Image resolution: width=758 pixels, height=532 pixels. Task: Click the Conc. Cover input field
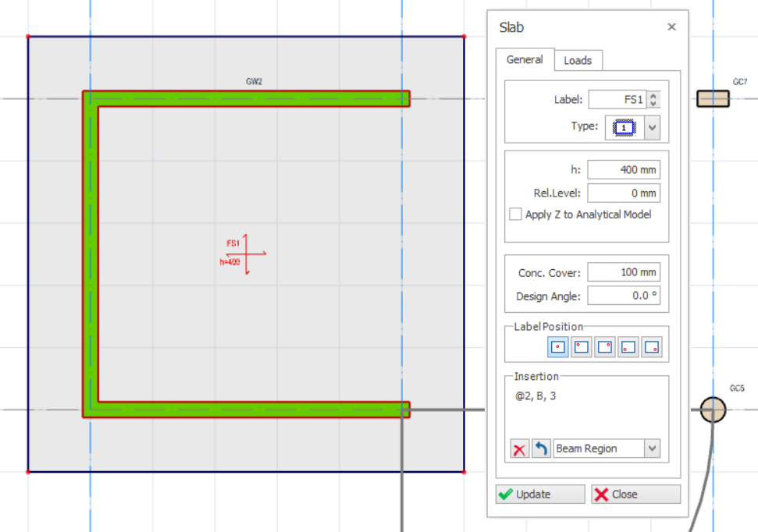point(623,272)
